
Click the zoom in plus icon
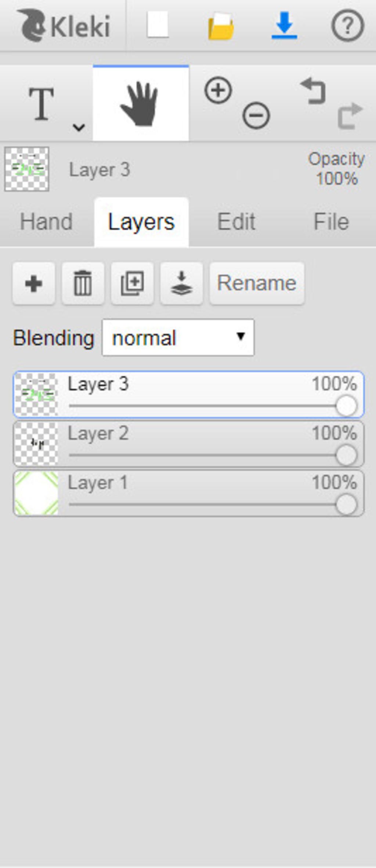point(218,90)
